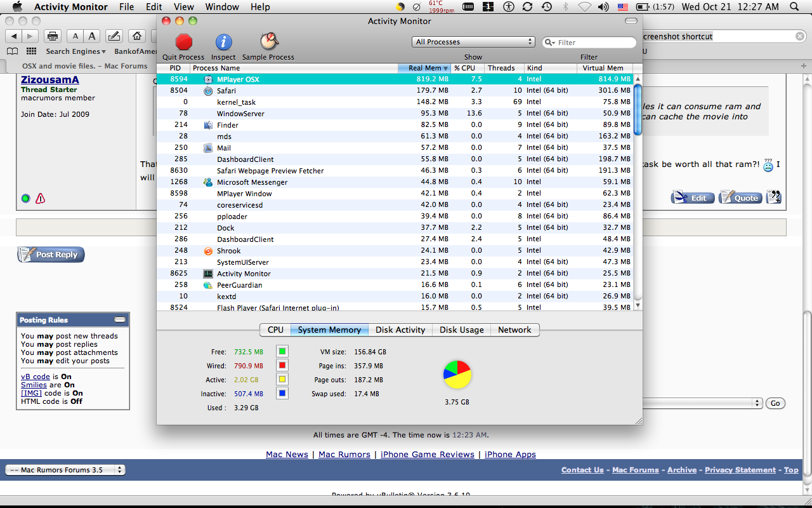
Task: Click the forum post Edit button
Action: 693,197
